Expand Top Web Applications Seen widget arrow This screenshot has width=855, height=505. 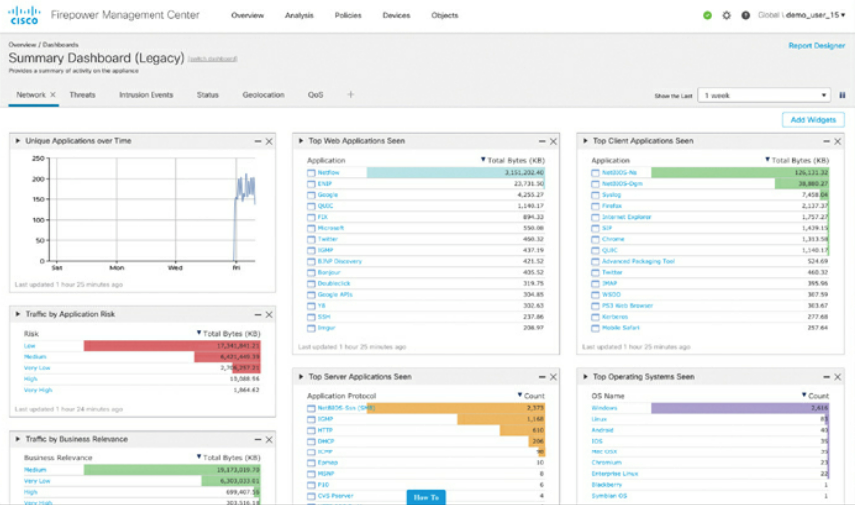(301, 141)
